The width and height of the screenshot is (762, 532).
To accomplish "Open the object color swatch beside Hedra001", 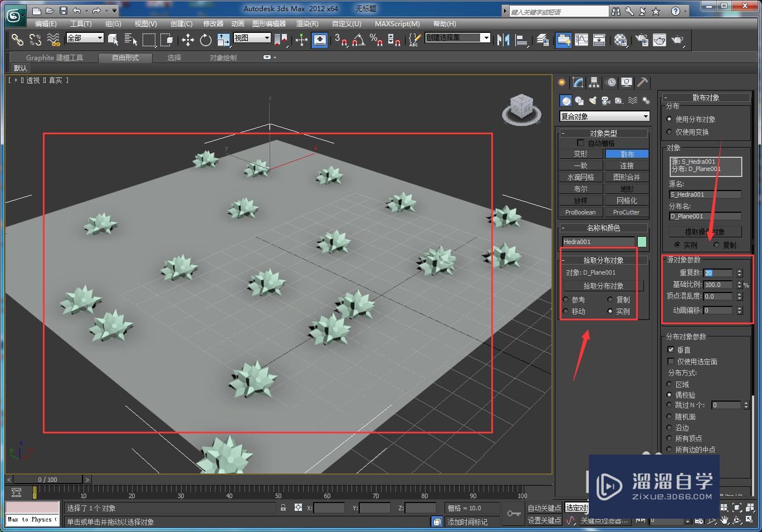I will 642,242.
